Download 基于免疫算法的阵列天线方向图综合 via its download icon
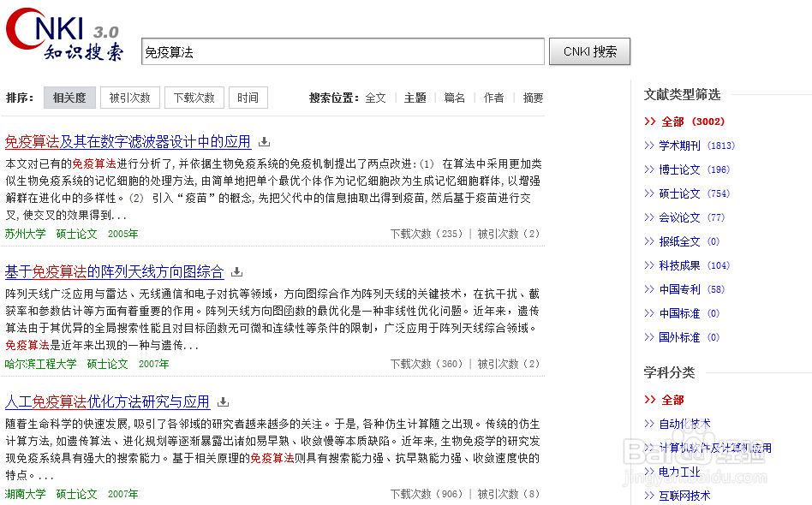 click(x=236, y=271)
